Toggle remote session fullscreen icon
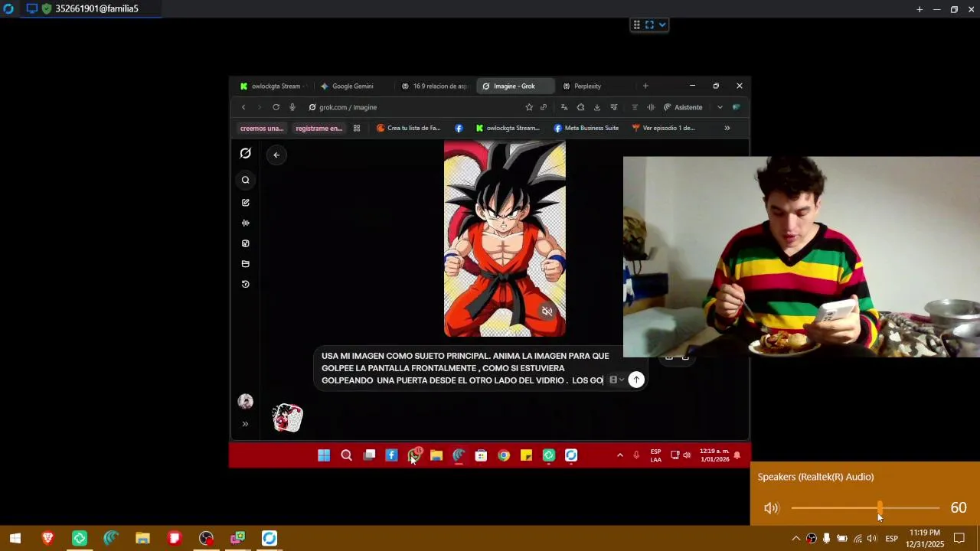Viewport: 980px width, 551px height. pyautogui.click(x=649, y=25)
